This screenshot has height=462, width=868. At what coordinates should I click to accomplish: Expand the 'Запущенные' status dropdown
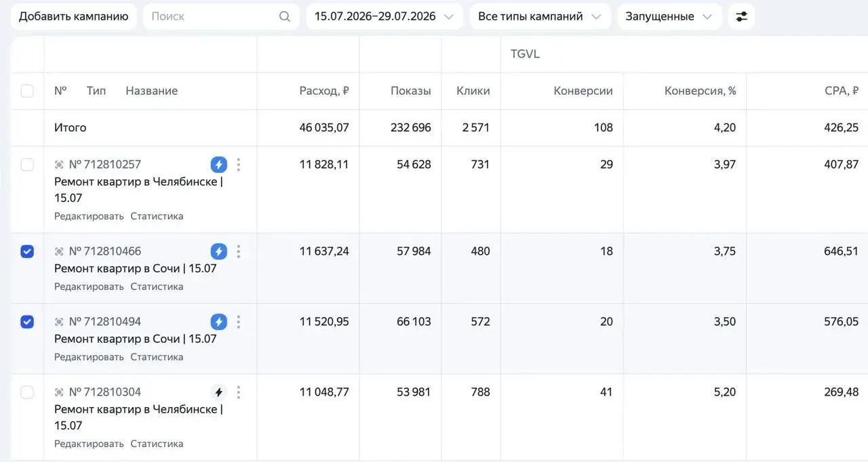click(669, 16)
